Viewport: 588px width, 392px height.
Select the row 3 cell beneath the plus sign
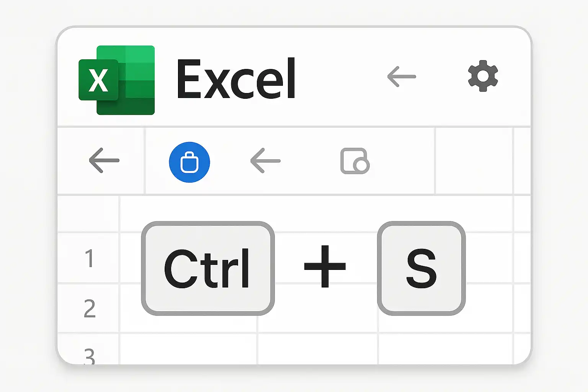pyautogui.click(x=318, y=349)
